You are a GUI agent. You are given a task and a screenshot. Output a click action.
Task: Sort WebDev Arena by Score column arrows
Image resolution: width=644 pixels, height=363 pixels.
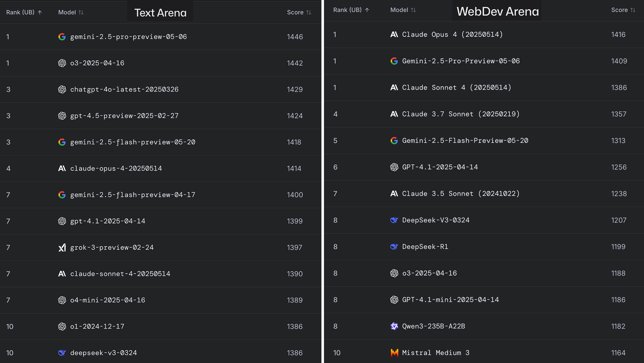pos(633,10)
